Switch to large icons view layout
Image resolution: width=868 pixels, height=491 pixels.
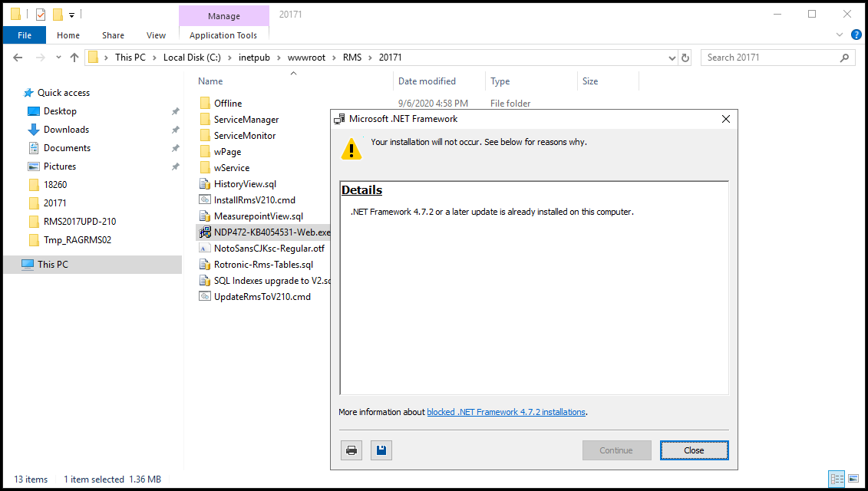tap(854, 479)
